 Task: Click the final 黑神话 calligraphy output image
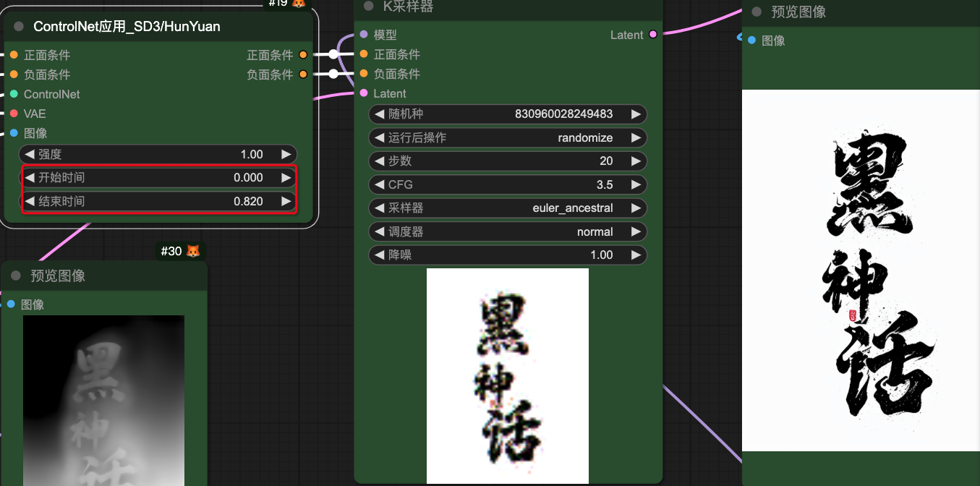click(861, 270)
